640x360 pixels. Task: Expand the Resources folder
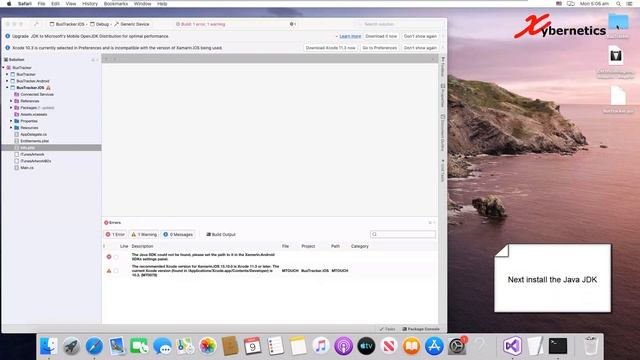click(11, 127)
